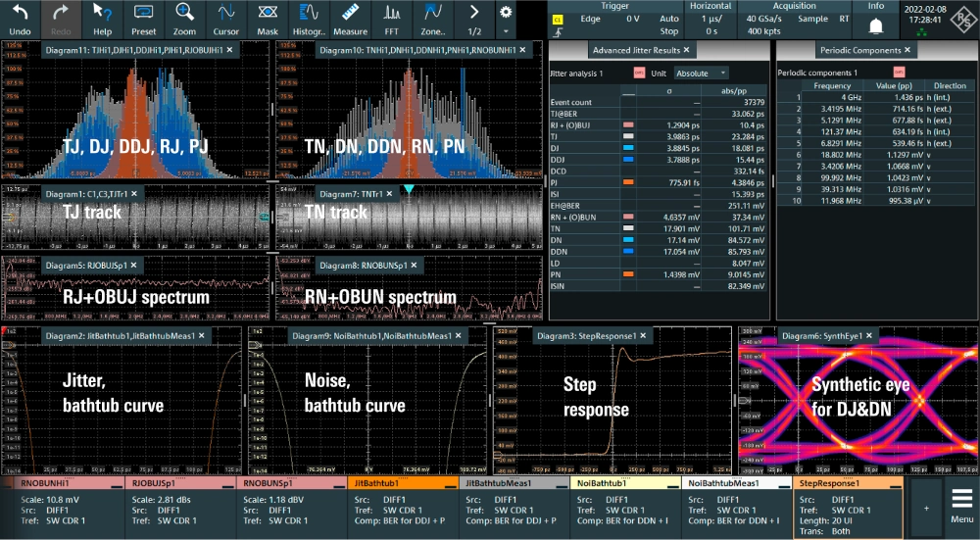Open the Mask test tool
Image resolution: width=980 pixels, height=540 pixels.
[268, 20]
